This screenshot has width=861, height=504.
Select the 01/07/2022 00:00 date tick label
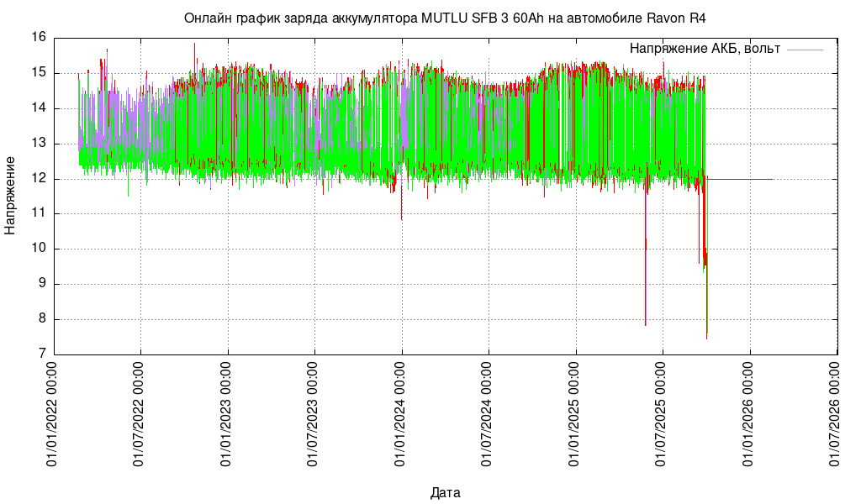coord(140,415)
